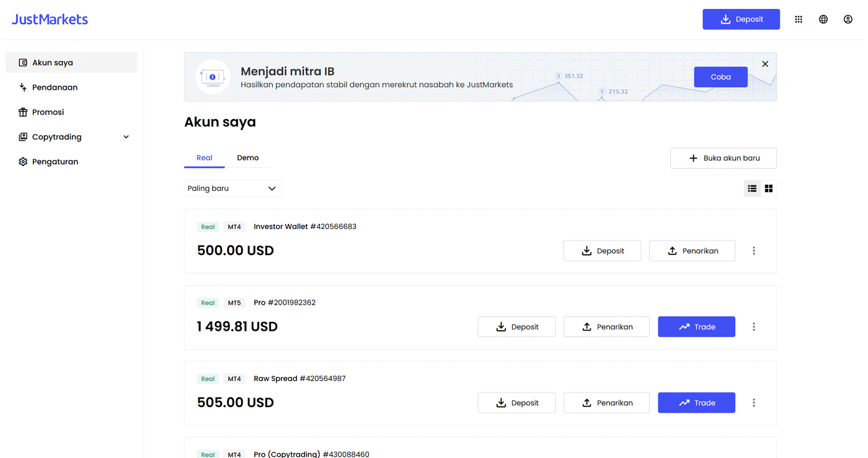Click Buka akun baru button
Image resolution: width=868 pixels, height=458 pixels.
[724, 158]
